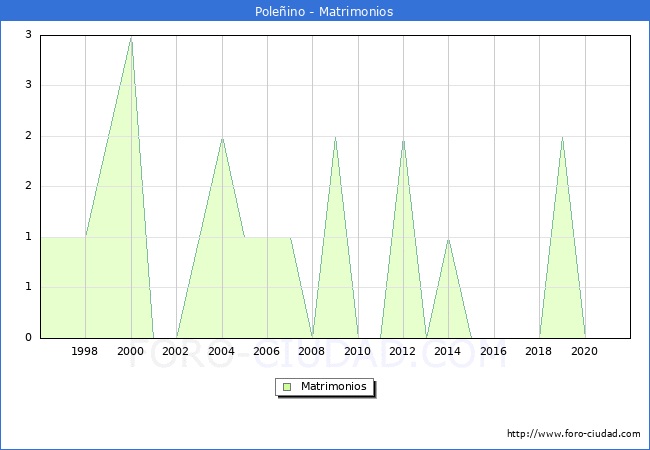
Task: Open the http://www.foro-ciudad.com link
Action: 574,433
